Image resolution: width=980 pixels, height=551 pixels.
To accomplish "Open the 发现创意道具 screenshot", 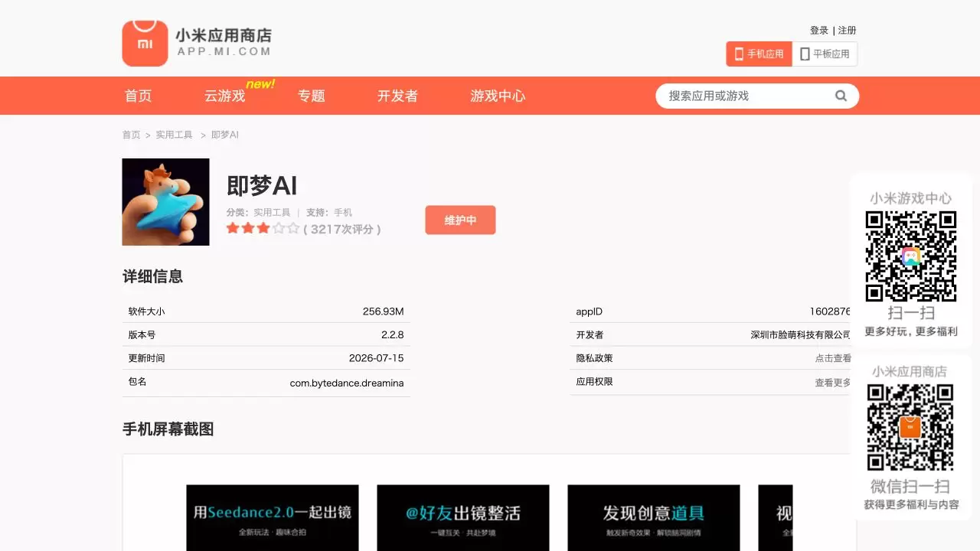I will point(654,517).
